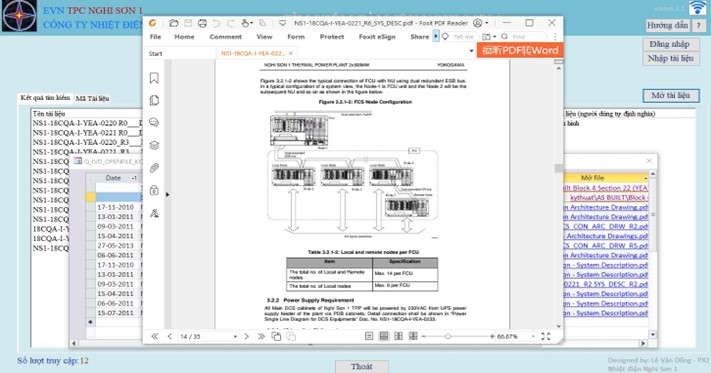
Task: Switch to the Mã Tài liệu tab
Action: tap(93, 98)
